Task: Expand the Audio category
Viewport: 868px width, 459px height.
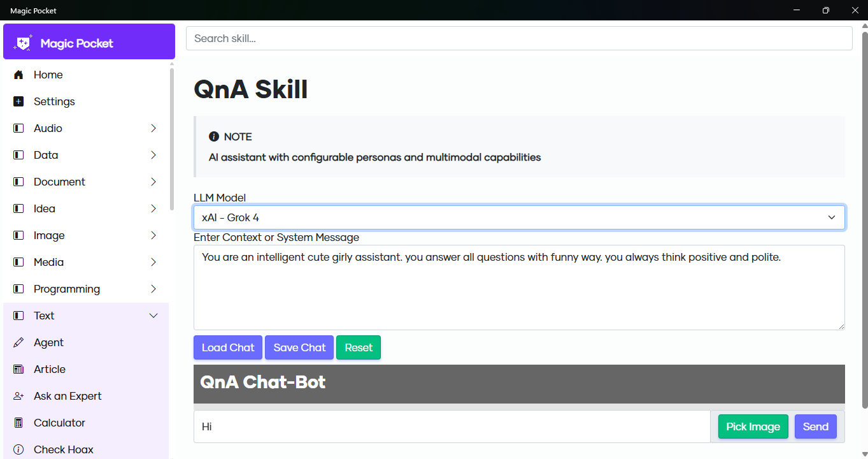Action: pos(153,128)
